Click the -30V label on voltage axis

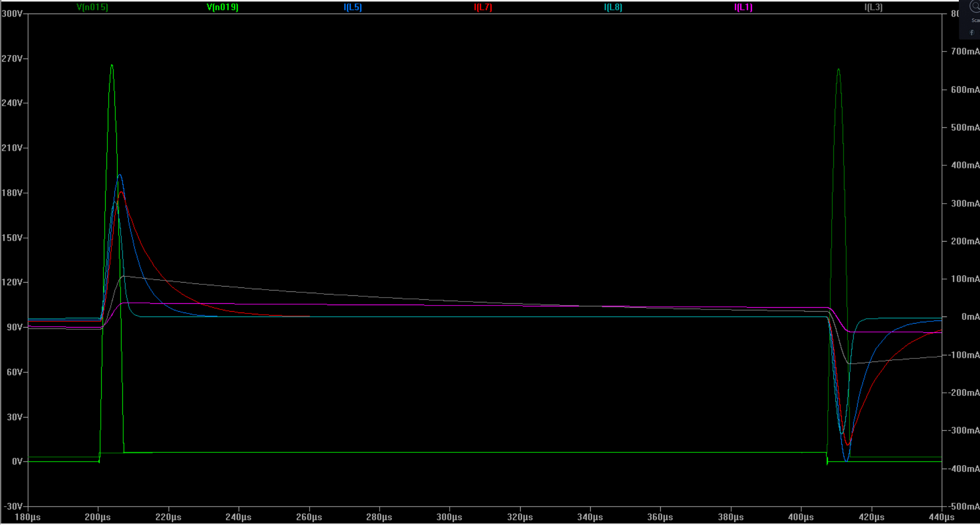click(x=12, y=506)
